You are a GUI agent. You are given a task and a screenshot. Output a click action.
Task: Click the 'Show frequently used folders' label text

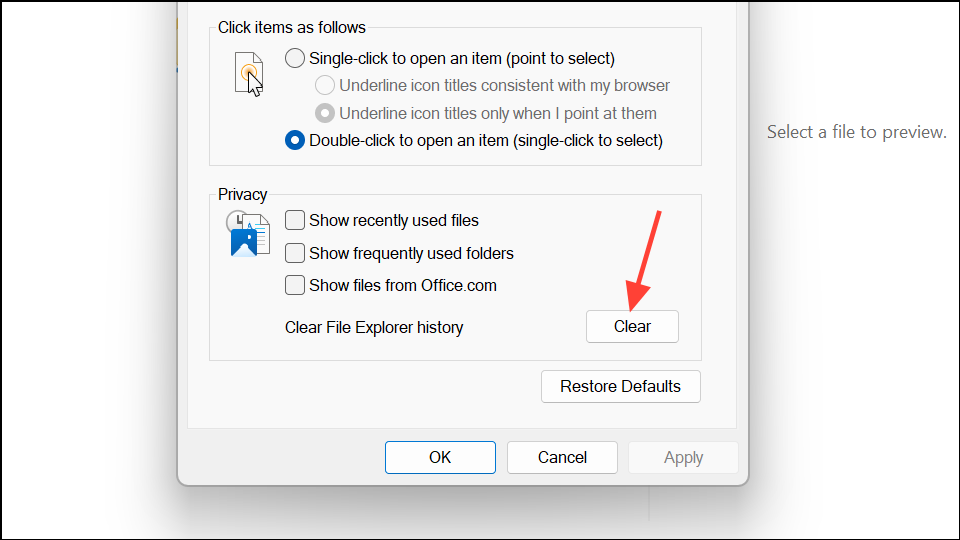pyautogui.click(x=411, y=253)
